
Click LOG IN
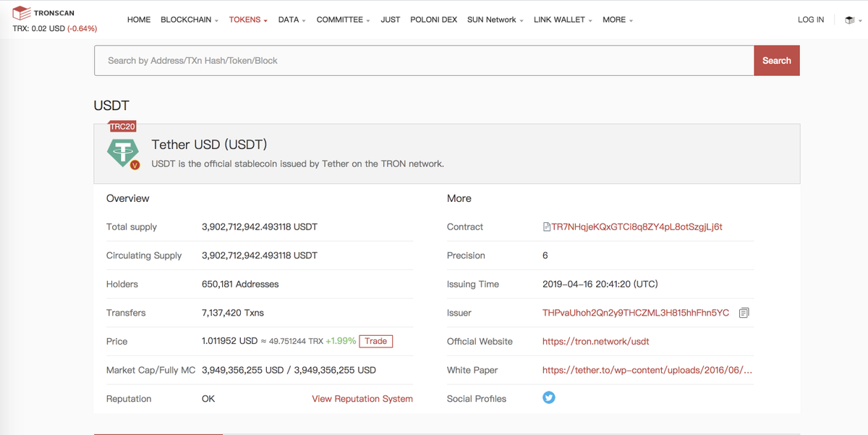pos(811,20)
